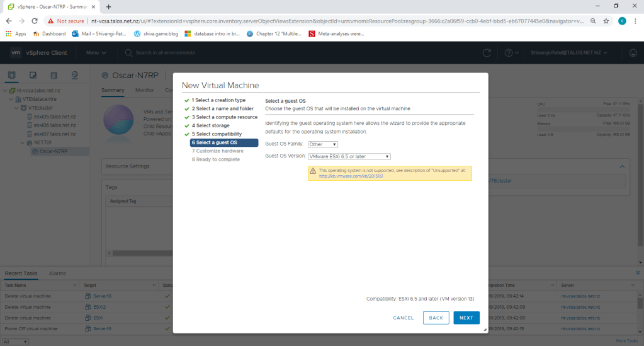Screen dimensions: 644x346
Task: Open Guest OS Version dropdown
Action: (x=349, y=156)
